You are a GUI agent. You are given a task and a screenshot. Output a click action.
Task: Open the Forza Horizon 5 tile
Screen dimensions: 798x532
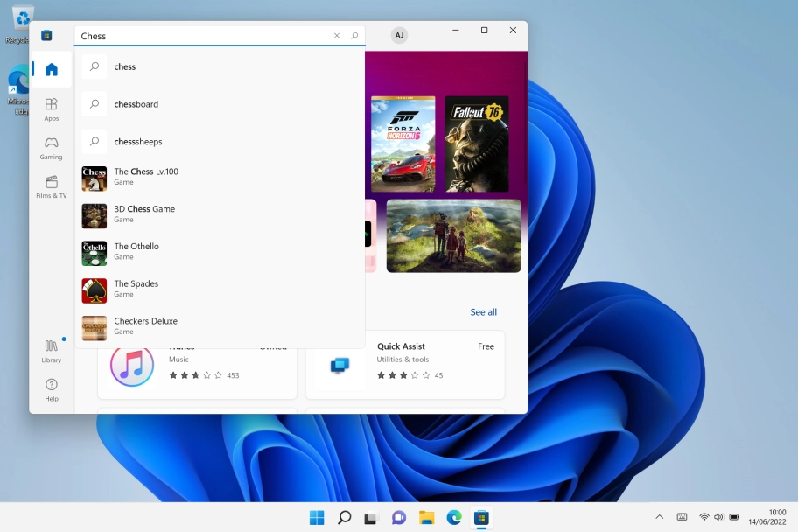click(402, 143)
